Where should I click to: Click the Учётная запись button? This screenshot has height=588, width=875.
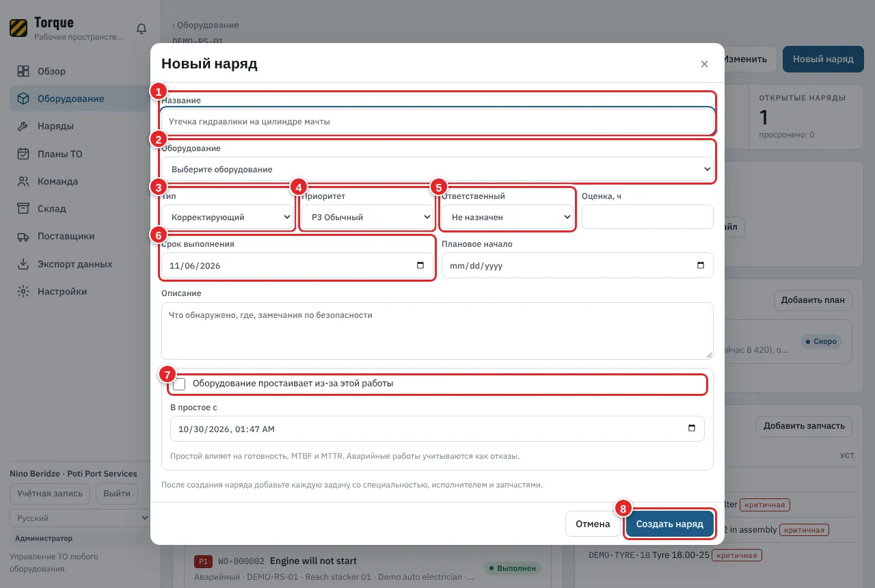(x=50, y=494)
